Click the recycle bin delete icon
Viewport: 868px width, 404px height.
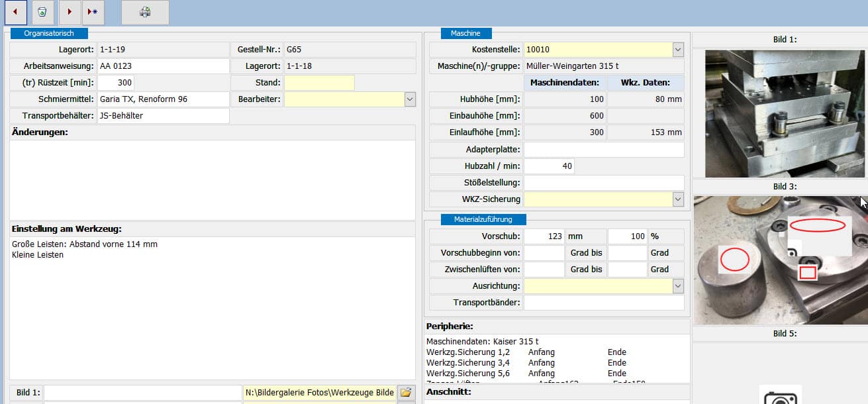(x=42, y=12)
